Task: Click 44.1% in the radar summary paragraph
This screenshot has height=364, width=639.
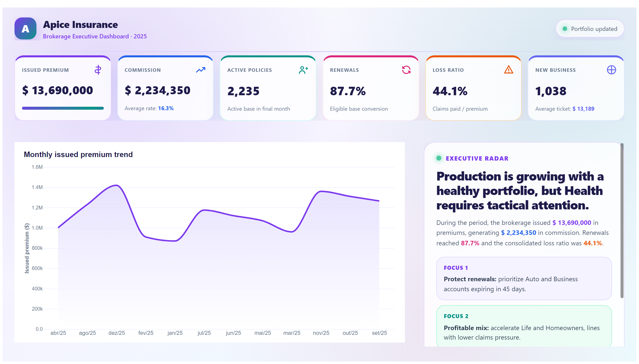Action: (x=592, y=243)
